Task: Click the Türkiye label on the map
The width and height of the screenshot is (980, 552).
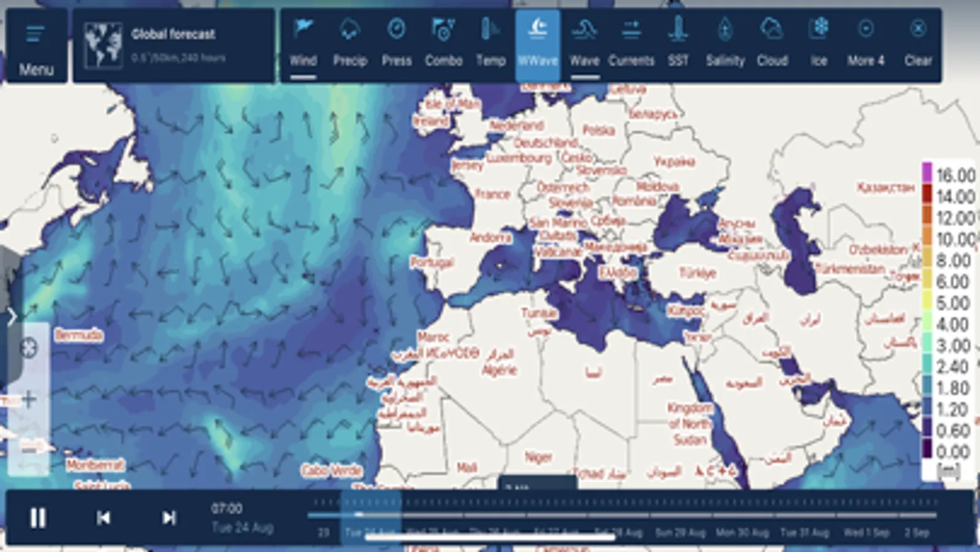Action: (x=697, y=272)
